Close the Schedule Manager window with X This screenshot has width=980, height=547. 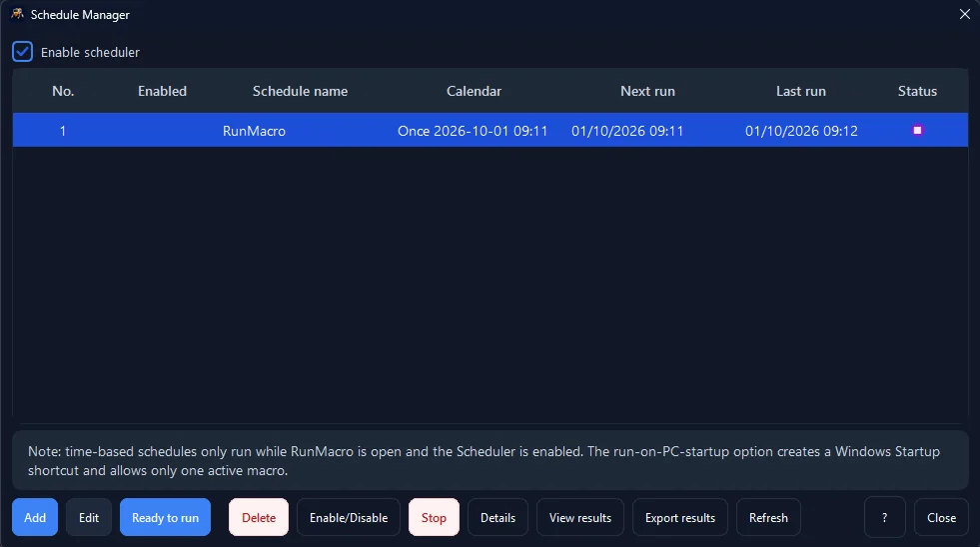click(x=965, y=14)
